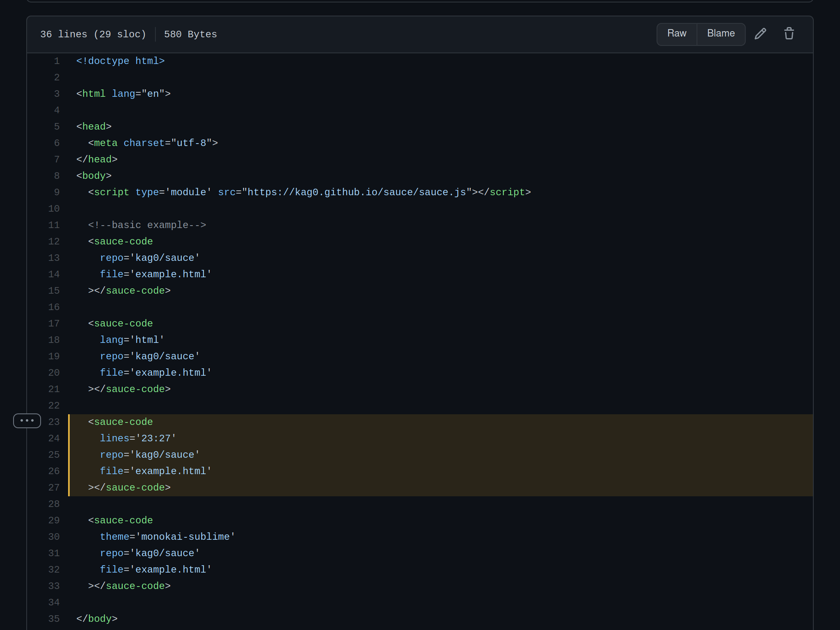Click line number 12
This screenshot has height=630, width=840.
[54, 242]
